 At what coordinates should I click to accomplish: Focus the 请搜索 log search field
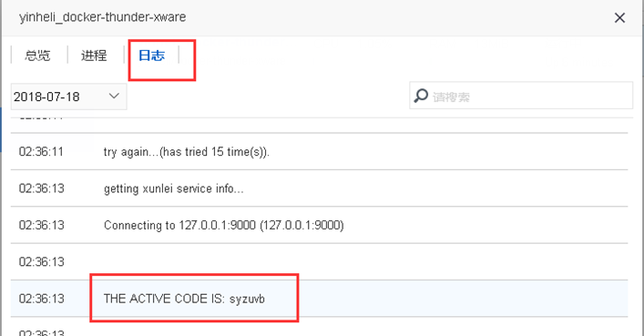521,96
